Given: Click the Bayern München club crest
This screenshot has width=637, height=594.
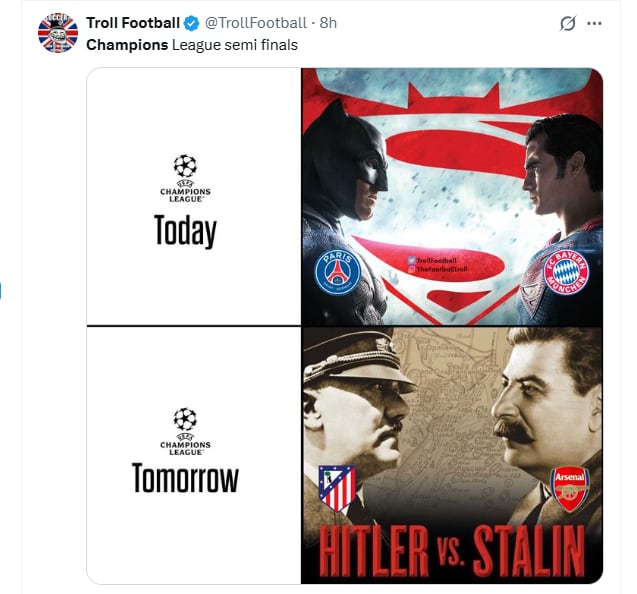Looking at the screenshot, I should point(566,272).
